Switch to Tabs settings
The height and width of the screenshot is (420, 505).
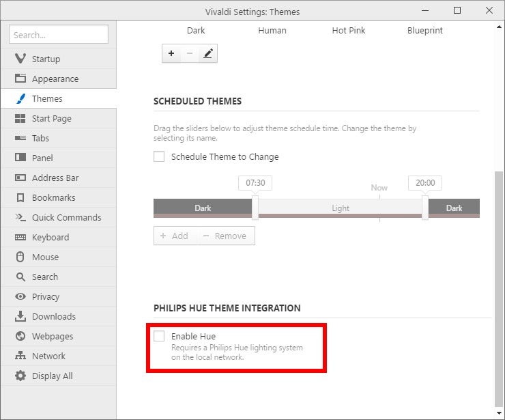coord(58,138)
